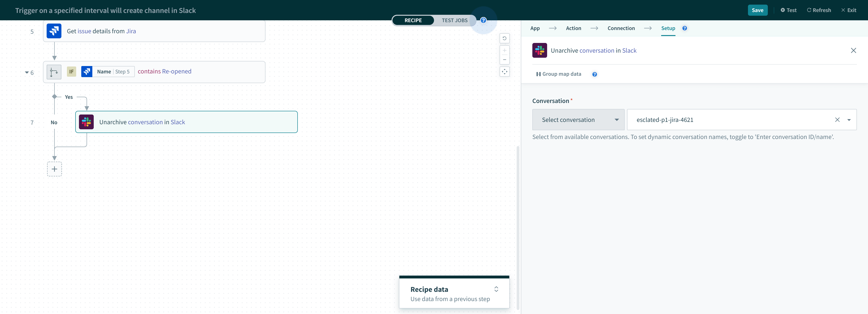The image size is (868, 314).
Task: Zoom out the recipe canvas
Action: [x=504, y=60]
